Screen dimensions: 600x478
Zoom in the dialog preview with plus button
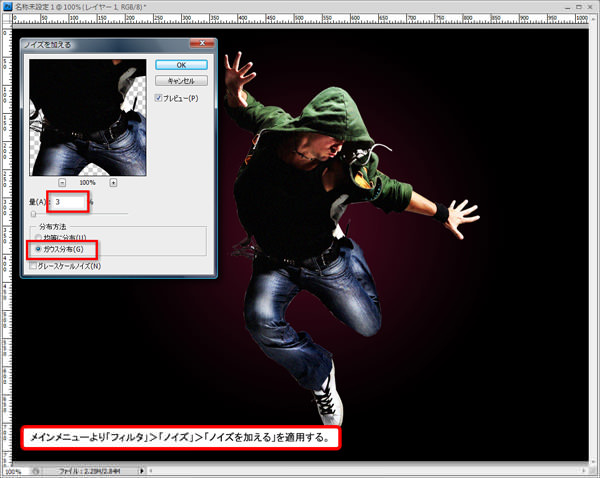(113, 183)
